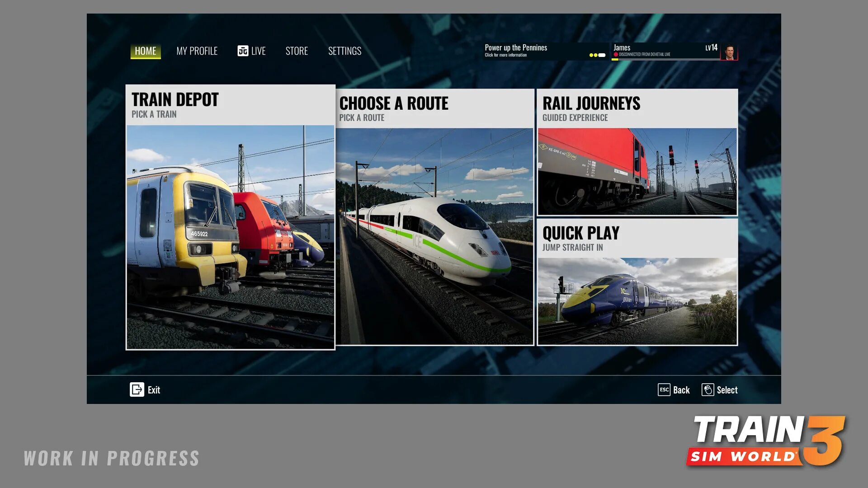This screenshot has height=488, width=868.
Task: Select the HOME tab
Action: (146, 51)
